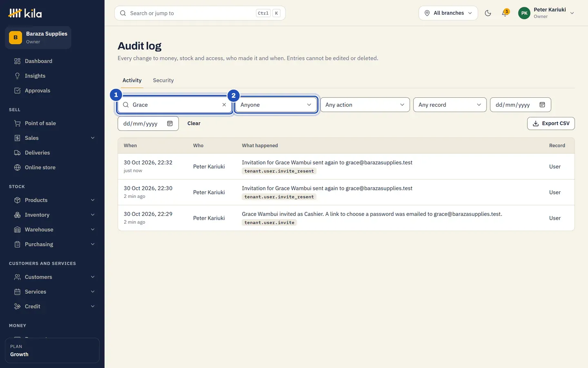Open the Anyone user filter dropdown

(x=276, y=105)
